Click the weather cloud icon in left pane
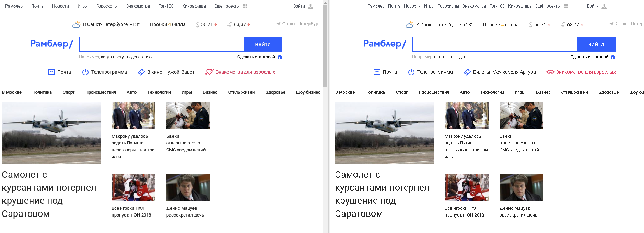The image size is (644, 233). coord(76,24)
